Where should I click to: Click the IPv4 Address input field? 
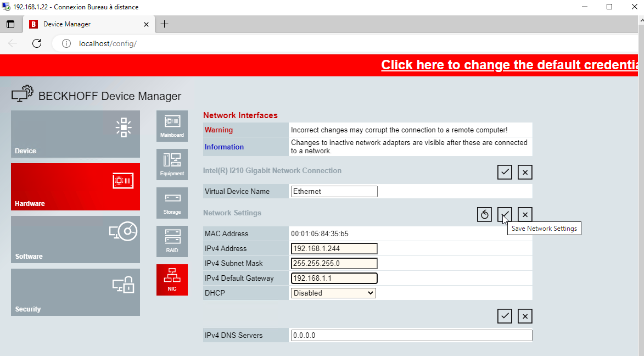click(334, 249)
